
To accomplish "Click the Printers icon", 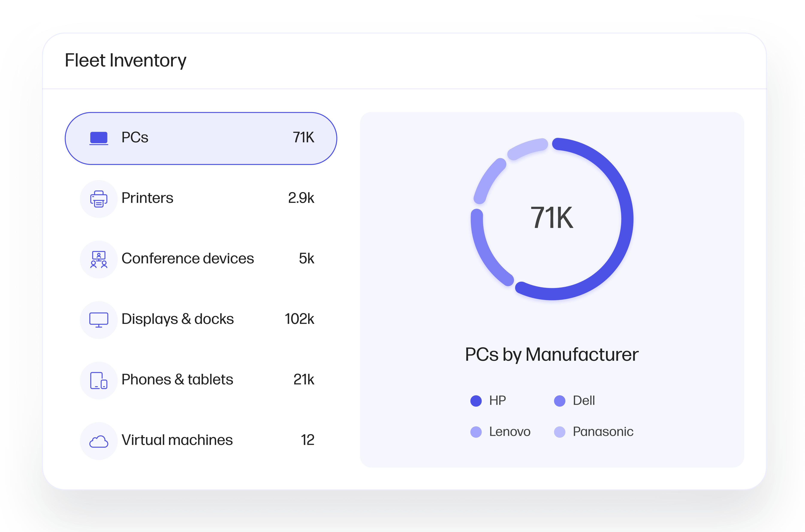I will click(x=99, y=199).
